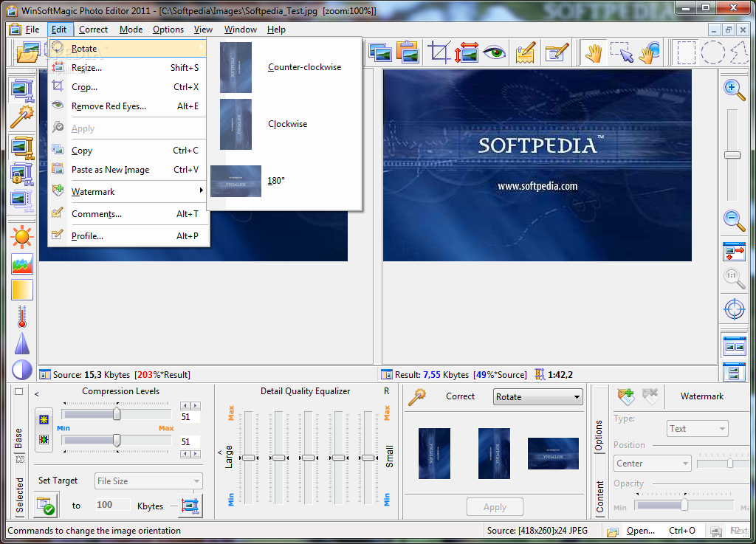Choose Remove Red Eyes... menu entry
Screen dimensions: 756x544
click(x=128, y=106)
